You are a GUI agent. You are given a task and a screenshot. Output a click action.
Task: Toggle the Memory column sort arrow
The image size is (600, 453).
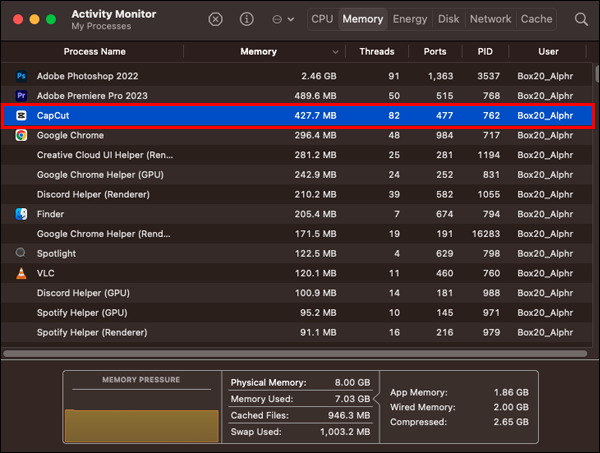[335, 52]
